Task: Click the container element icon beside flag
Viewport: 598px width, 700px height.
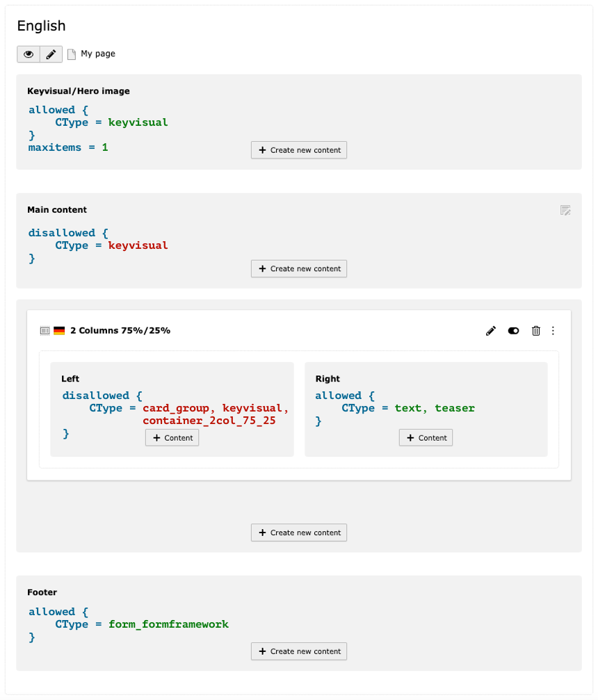Action: 45,331
